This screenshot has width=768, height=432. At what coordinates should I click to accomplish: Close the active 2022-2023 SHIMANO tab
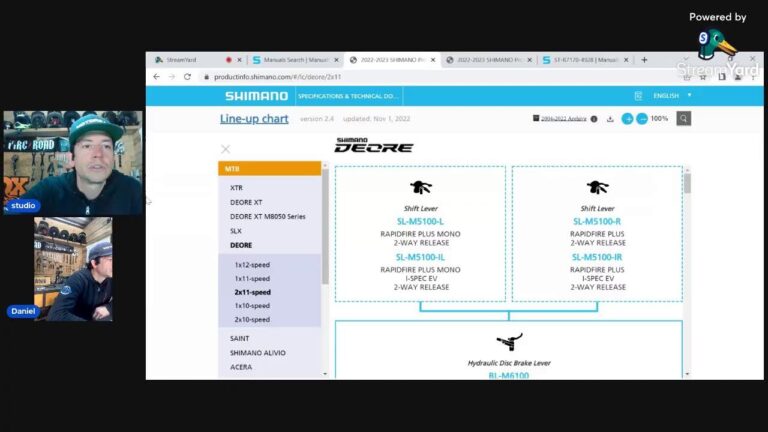[432, 60]
